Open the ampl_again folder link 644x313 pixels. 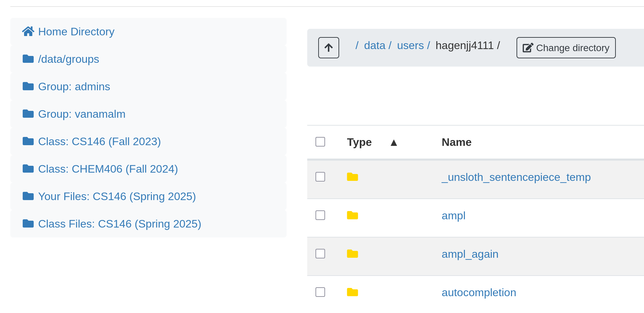(470, 254)
